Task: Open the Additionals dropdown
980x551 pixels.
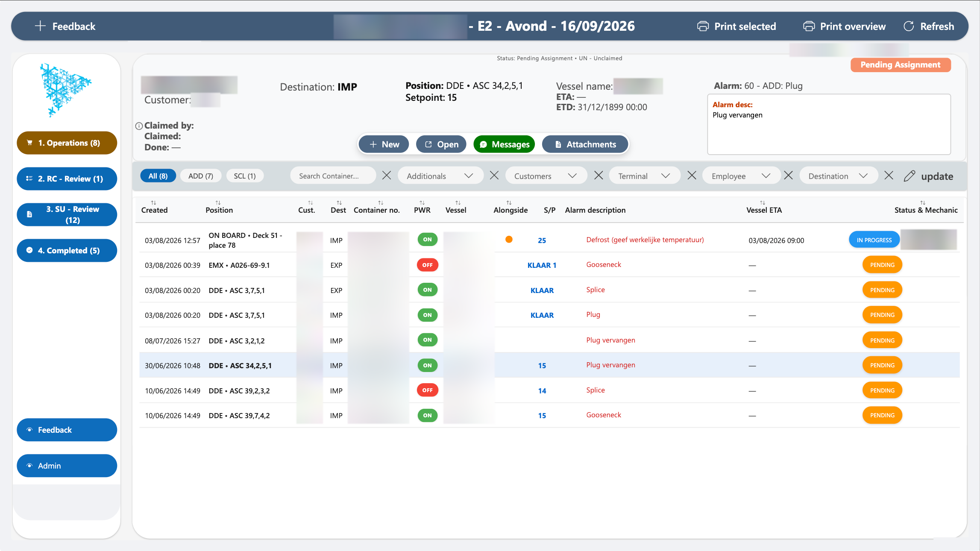Action: [x=440, y=176]
